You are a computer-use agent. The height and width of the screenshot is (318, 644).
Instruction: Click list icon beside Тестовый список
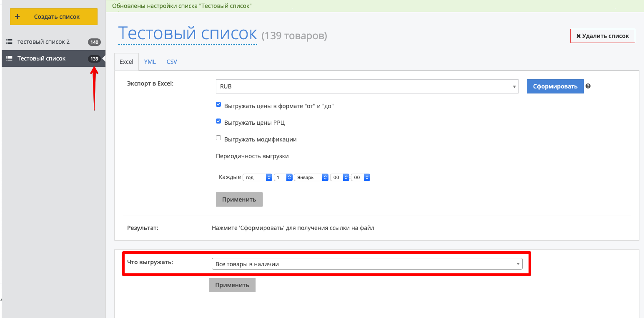(x=9, y=58)
